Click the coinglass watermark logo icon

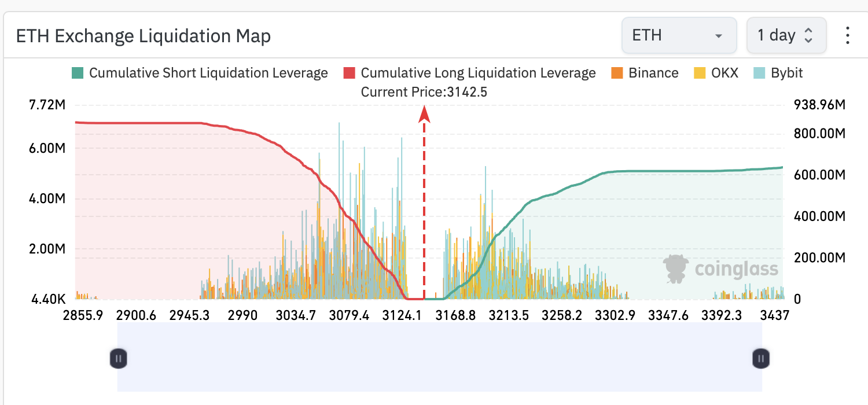pos(675,268)
